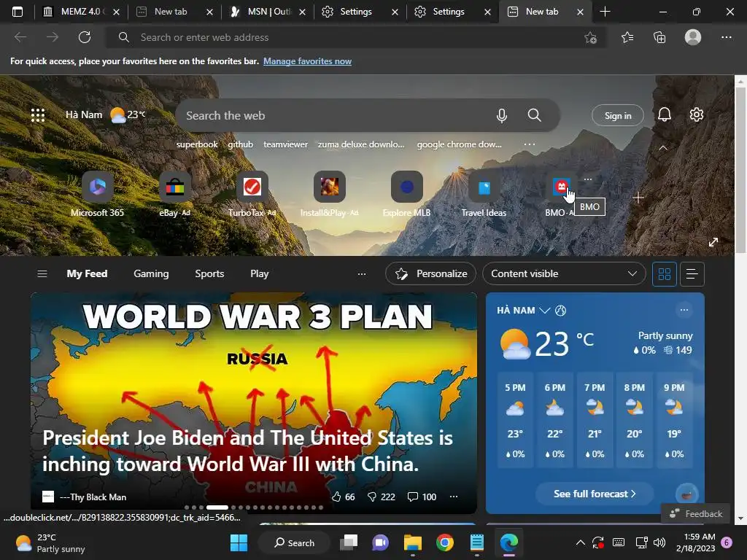Open the Explore MLB quick link

(x=406, y=194)
